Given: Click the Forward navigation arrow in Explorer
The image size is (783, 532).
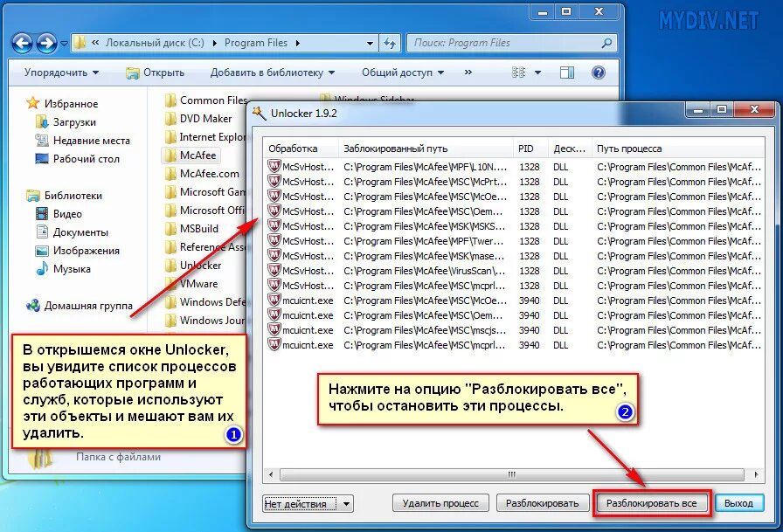Looking at the screenshot, I should pyautogui.click(x=46, y=44).
